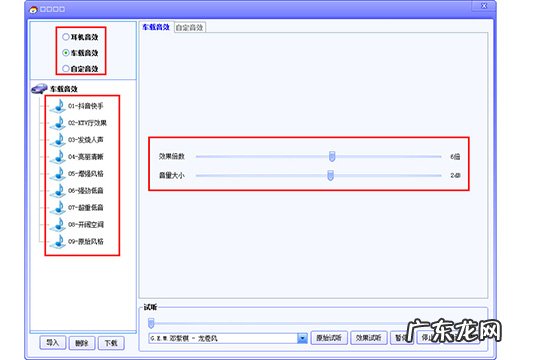This screenshot has height=360, width=540.
Task: Click the music note icon for 01-抖音快手
Action: click(58, 106)
